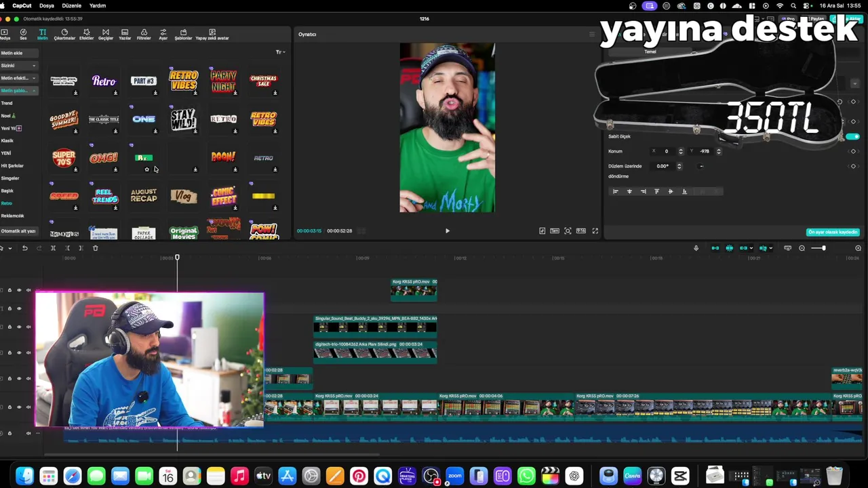Image resolution: width=868 pixels, height=488 pixels.
Task: Delete the selected timeline clip
Action: coord(95,248)
